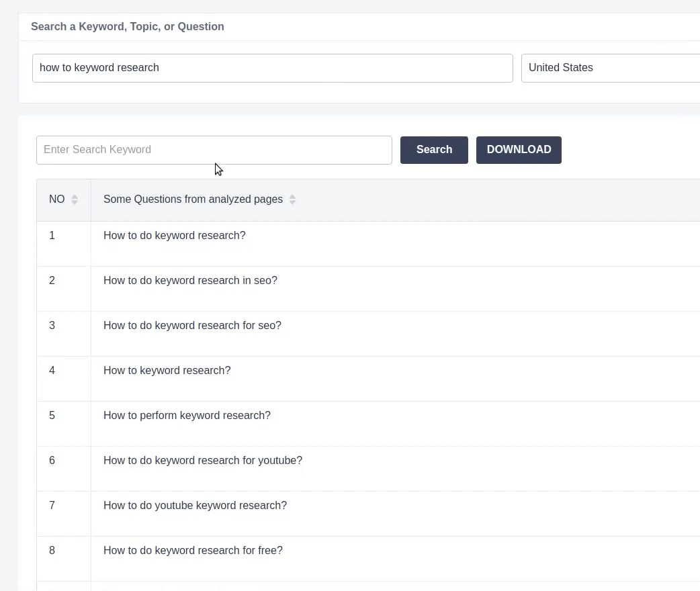
Task: Click 'How to do keyword research for youtube?'
Action: pos(203,461)
